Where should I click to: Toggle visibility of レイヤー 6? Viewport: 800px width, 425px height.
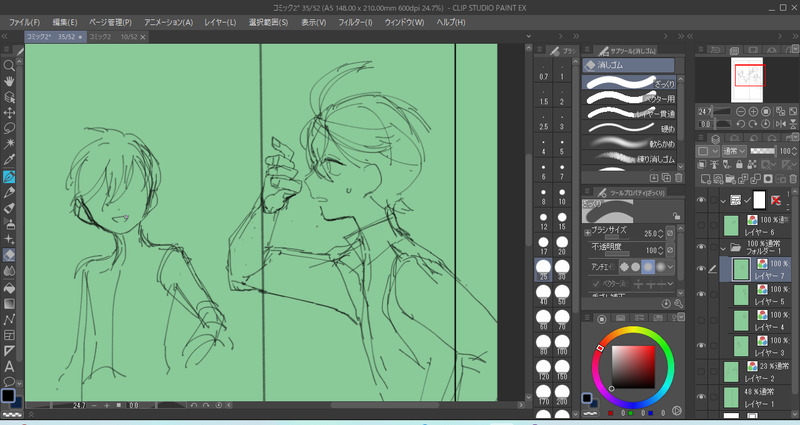point(701,225)
